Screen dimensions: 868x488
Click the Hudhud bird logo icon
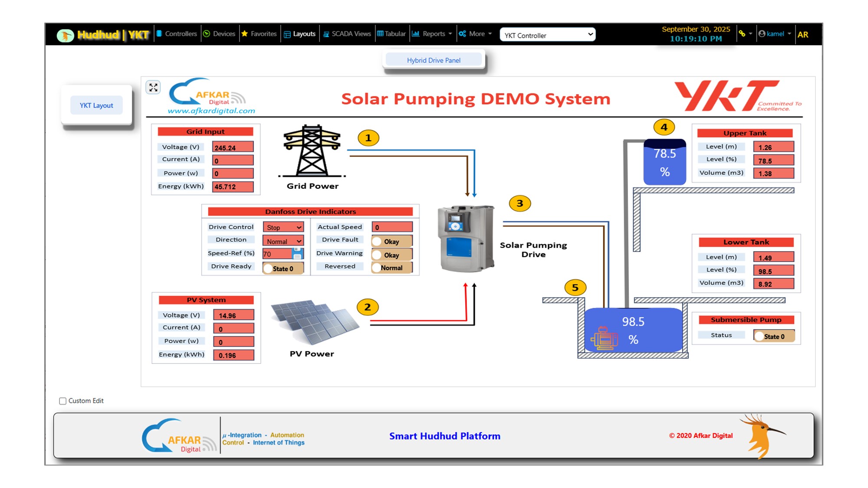pos(65,35)
